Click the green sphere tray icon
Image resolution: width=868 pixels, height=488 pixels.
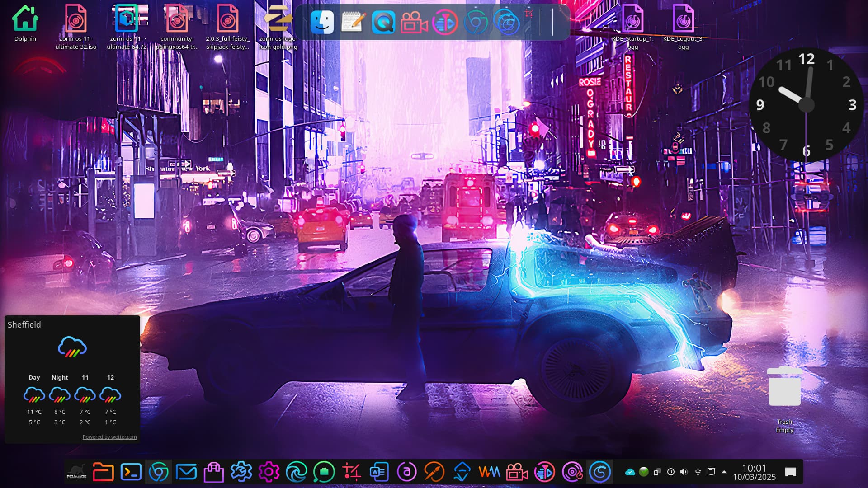tap(644, 472)
